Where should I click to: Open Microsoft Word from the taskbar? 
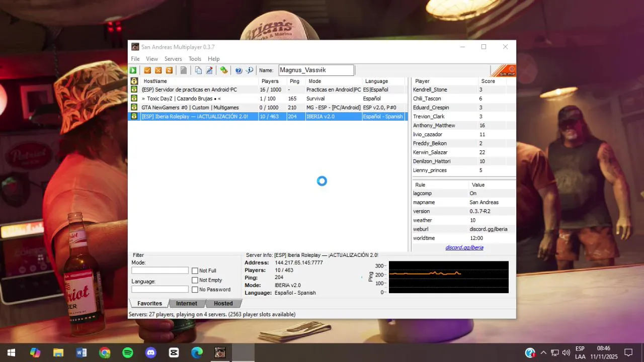point(82,352)
